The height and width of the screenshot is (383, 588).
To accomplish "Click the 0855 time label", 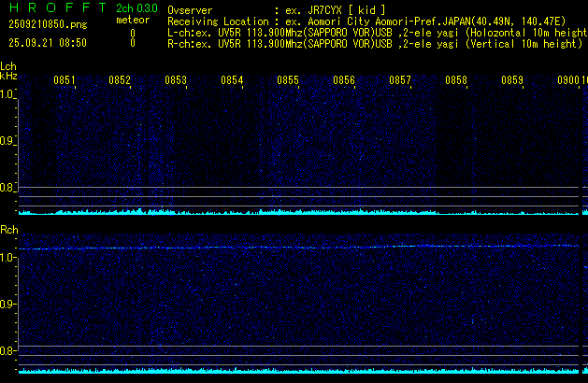I will click(288, 81).
